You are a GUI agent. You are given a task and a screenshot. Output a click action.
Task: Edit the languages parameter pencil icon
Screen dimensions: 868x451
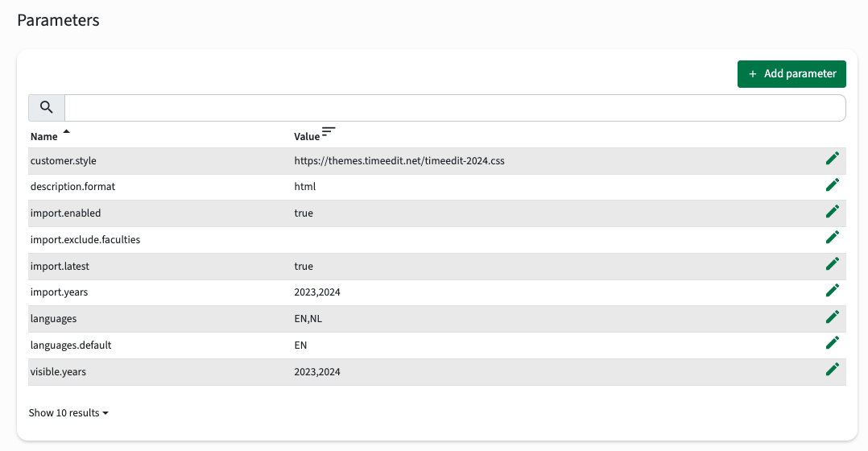click(x=832, y=317)
